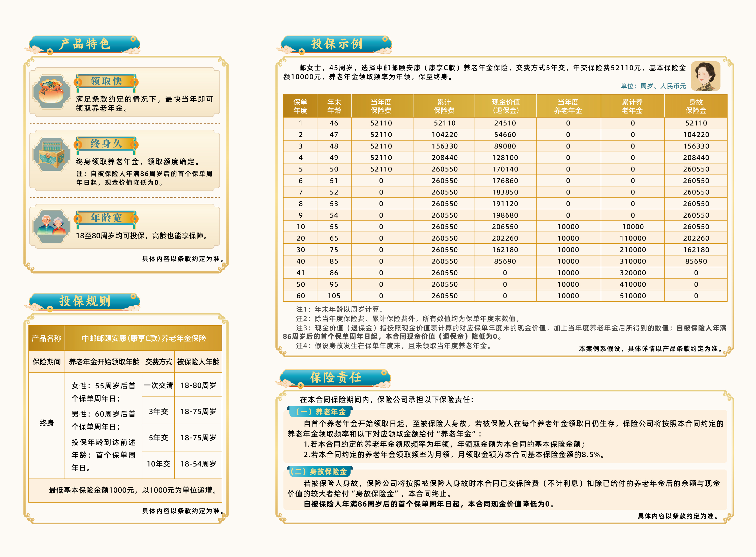Screen dimensions: 756x557
Task: Click the cumulative premium cell 208440
Action: (x=444, y=157)
